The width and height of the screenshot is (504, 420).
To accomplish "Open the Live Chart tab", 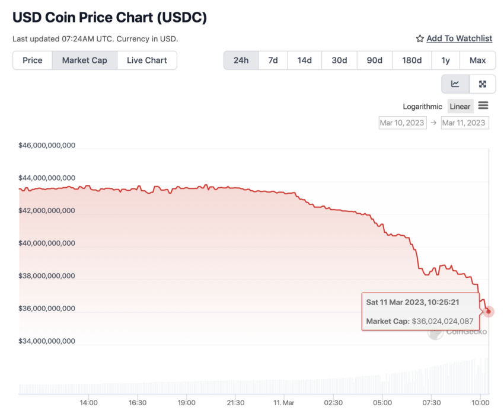I will coord(147,60).
